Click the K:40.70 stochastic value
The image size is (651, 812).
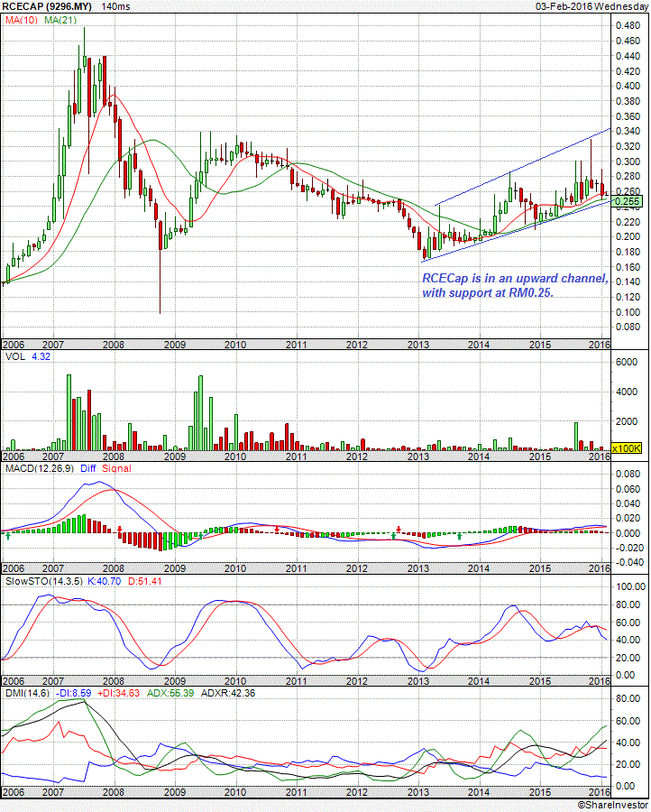[104, 581]
